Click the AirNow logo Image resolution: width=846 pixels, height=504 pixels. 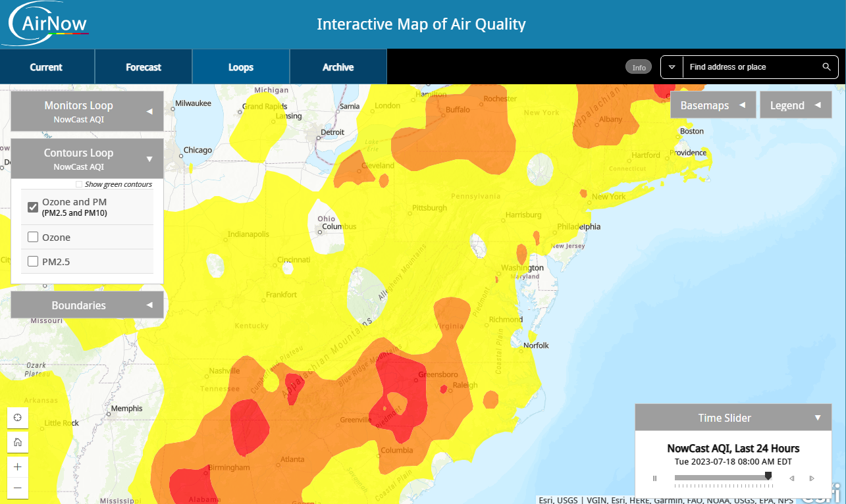45,24
